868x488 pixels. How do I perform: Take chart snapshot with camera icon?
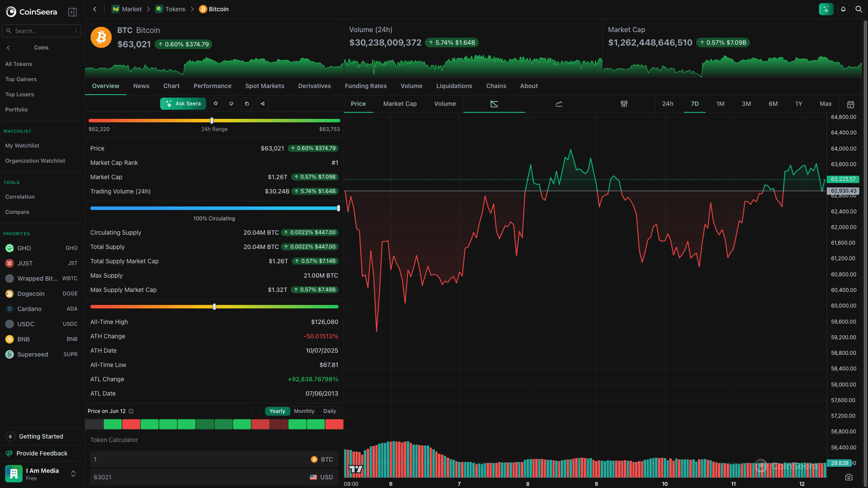click(849, 477)
